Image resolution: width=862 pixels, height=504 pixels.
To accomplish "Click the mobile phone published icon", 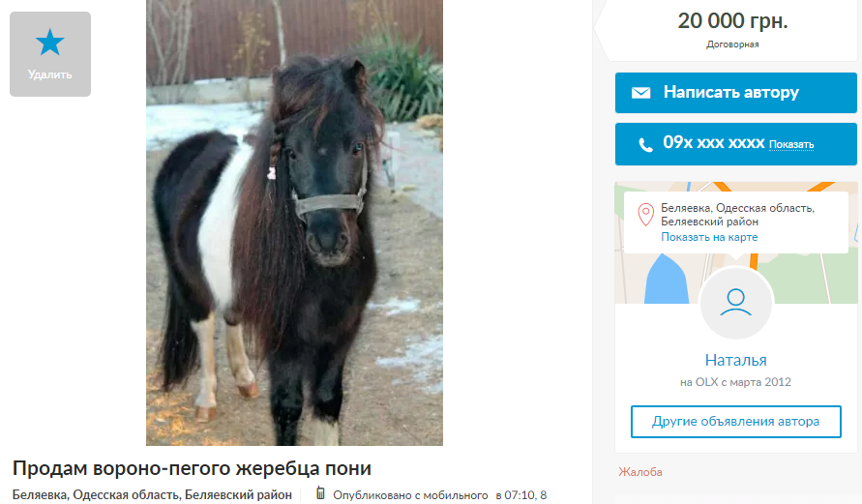I will (320, 493).
